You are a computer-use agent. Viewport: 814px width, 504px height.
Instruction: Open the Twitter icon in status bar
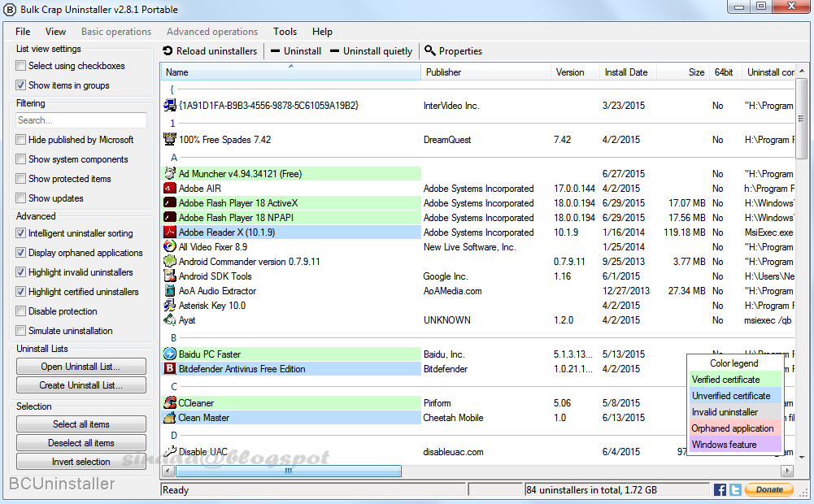point(735,489)
